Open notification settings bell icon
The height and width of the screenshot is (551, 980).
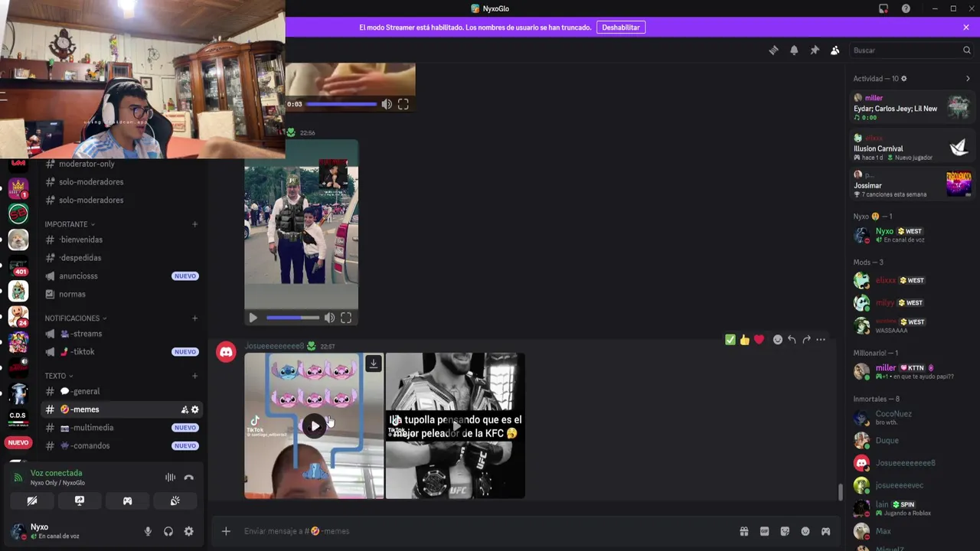794,51
